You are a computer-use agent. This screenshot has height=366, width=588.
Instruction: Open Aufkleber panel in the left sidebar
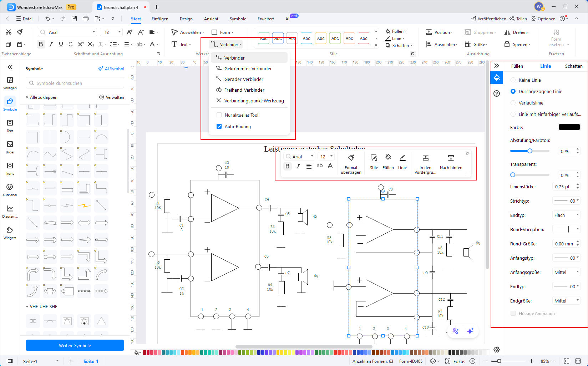coord(10,190)
